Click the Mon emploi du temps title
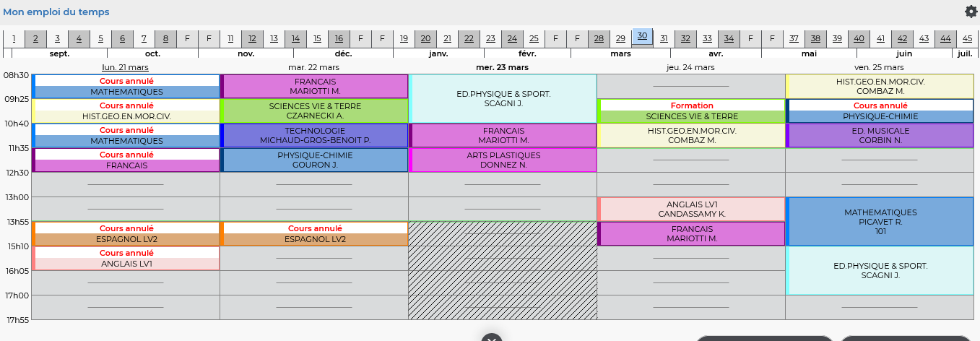 [x=56, y=12]
